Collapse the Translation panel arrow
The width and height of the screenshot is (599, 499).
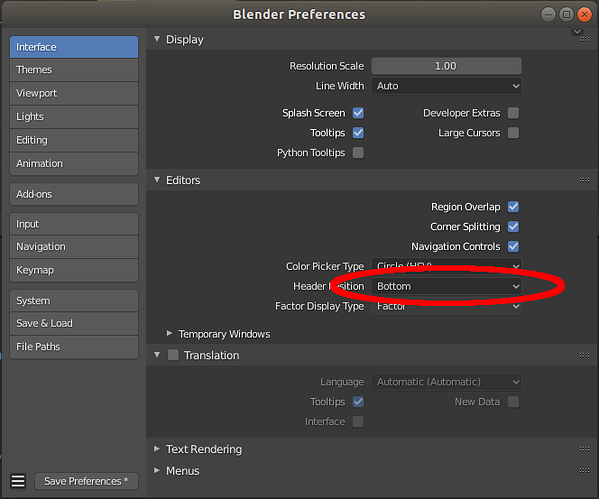pyautogui.click(x=157, y=355)
